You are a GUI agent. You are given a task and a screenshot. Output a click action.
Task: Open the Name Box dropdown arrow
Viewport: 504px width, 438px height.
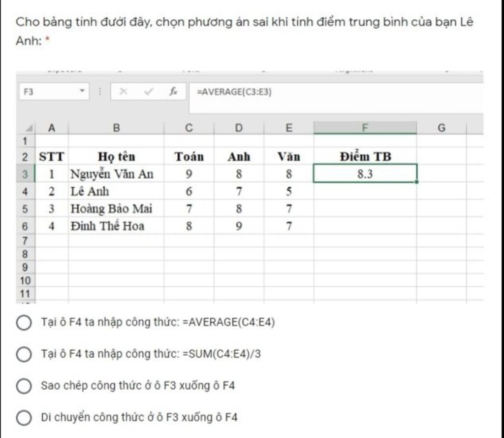tap(82, 91)
